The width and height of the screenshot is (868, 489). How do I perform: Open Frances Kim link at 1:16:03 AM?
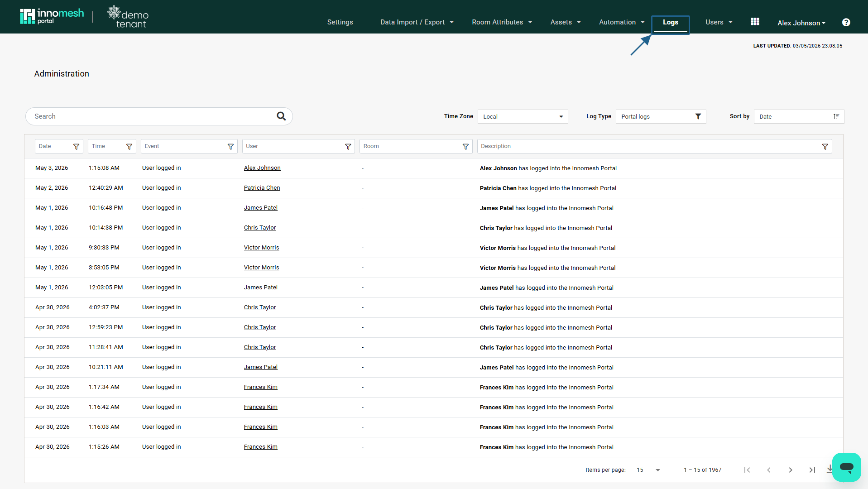[x=260, y=427]
